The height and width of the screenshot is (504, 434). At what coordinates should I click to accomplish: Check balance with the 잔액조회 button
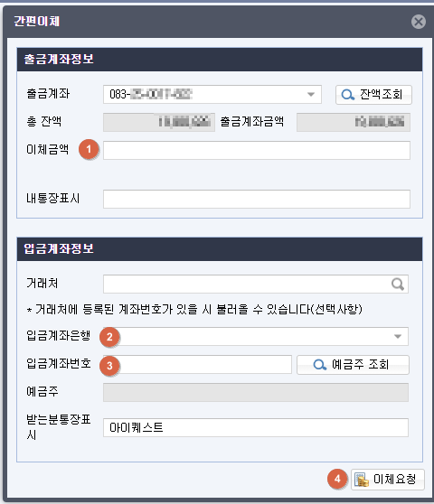point(373,95)
